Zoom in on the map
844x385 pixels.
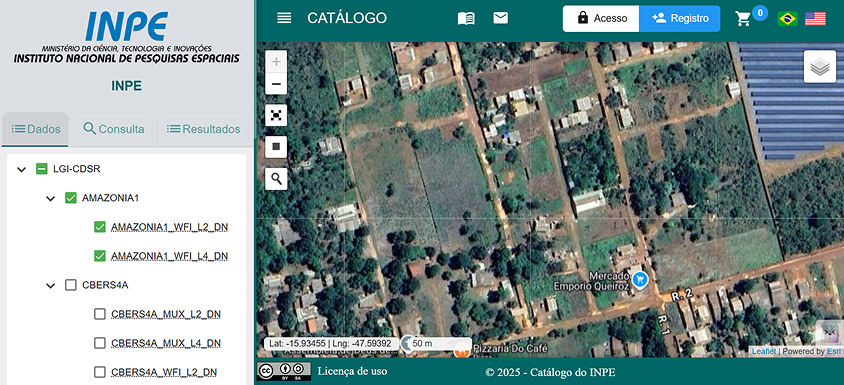(276, 61)
